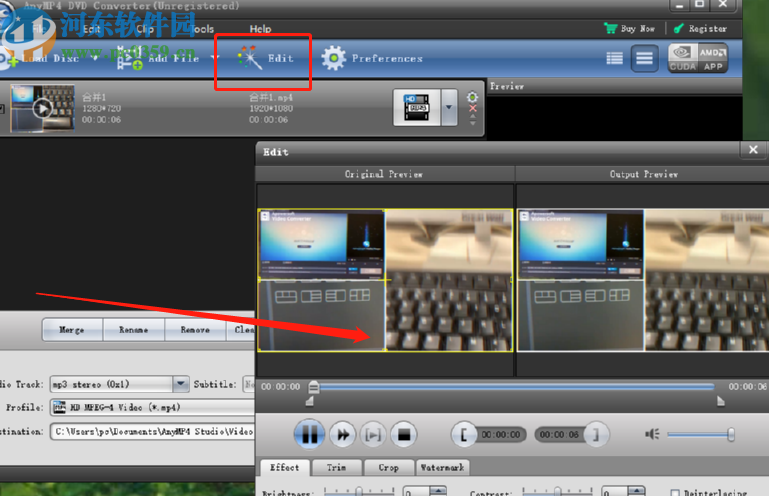
Task: Click the Buy Now link
Action: pos(638,28)
